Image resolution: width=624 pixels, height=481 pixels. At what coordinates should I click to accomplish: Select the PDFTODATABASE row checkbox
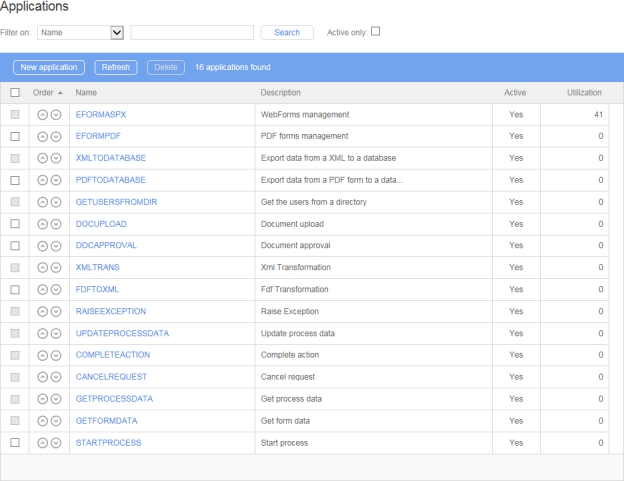(x=14, y=180)
